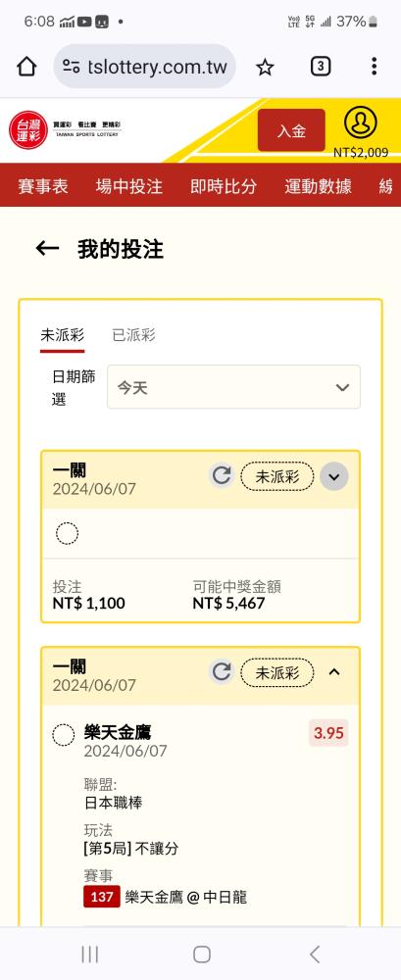Tap the Taiwan Sports Lottery logo
Screen dimensions: 401x980
pyautogui.click(x=65, y=129)
